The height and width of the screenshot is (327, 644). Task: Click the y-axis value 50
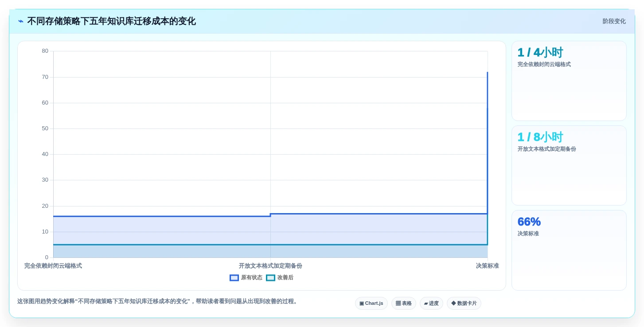[45, 128]
